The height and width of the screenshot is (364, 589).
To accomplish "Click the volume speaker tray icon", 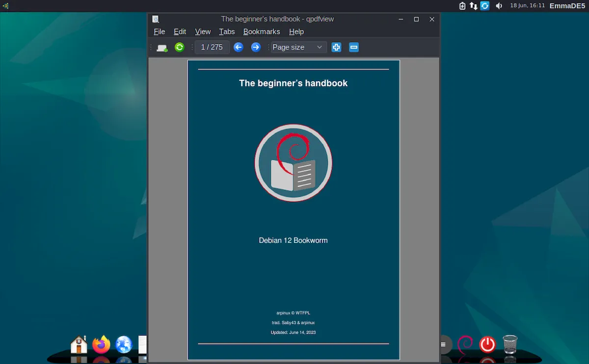I will coord(499,6).
